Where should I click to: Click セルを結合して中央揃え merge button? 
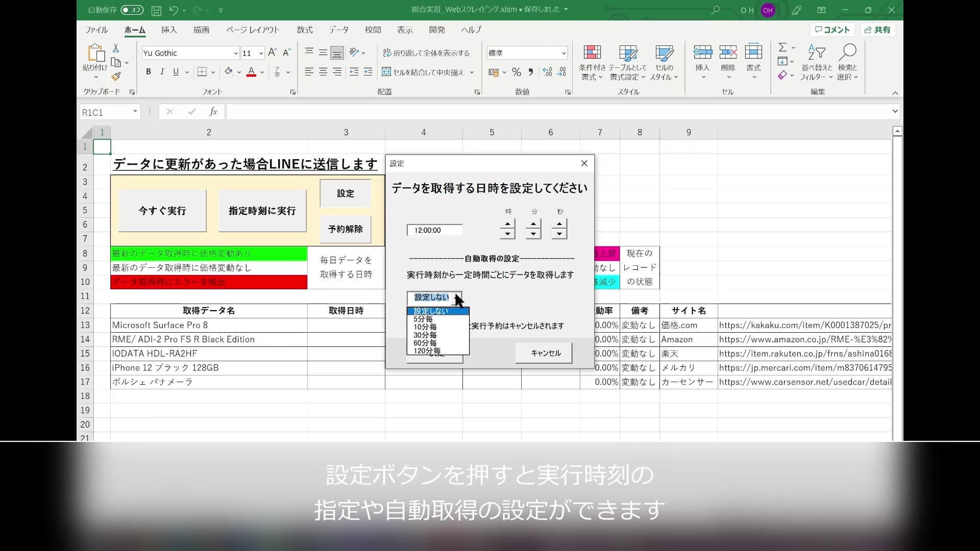[x=423, y=72]
